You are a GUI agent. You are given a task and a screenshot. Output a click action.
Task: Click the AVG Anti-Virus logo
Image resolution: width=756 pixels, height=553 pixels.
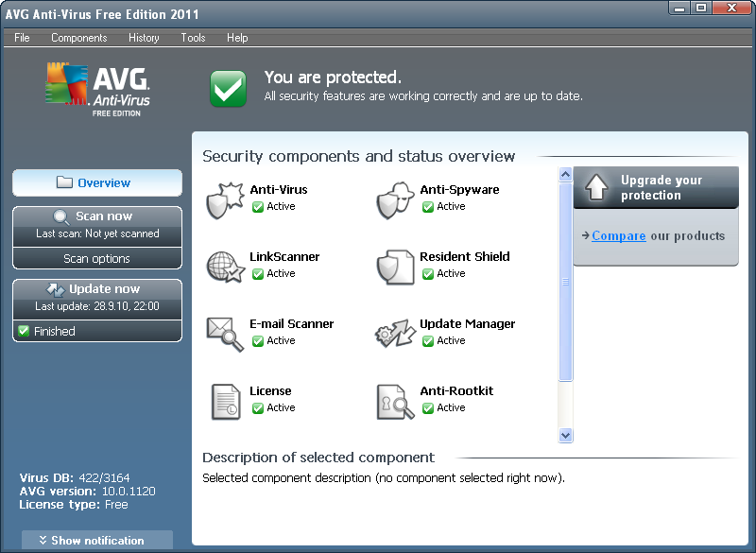(98, 89)
